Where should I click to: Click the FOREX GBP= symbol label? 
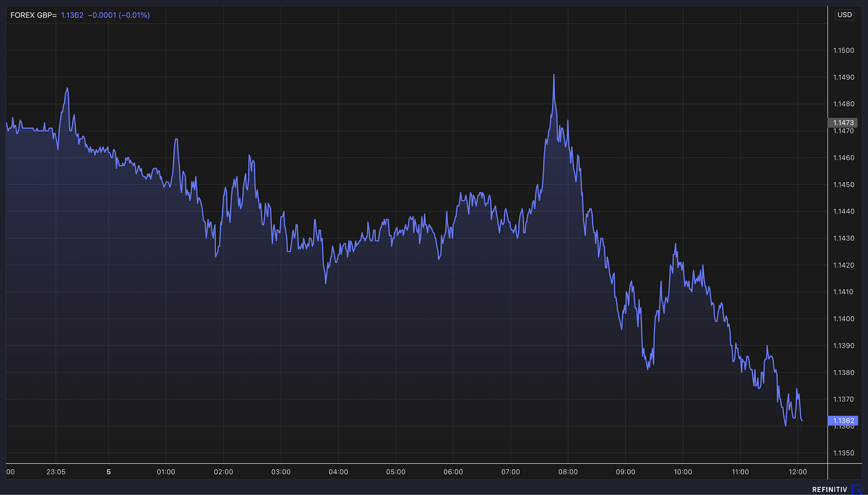click(33, 15)
